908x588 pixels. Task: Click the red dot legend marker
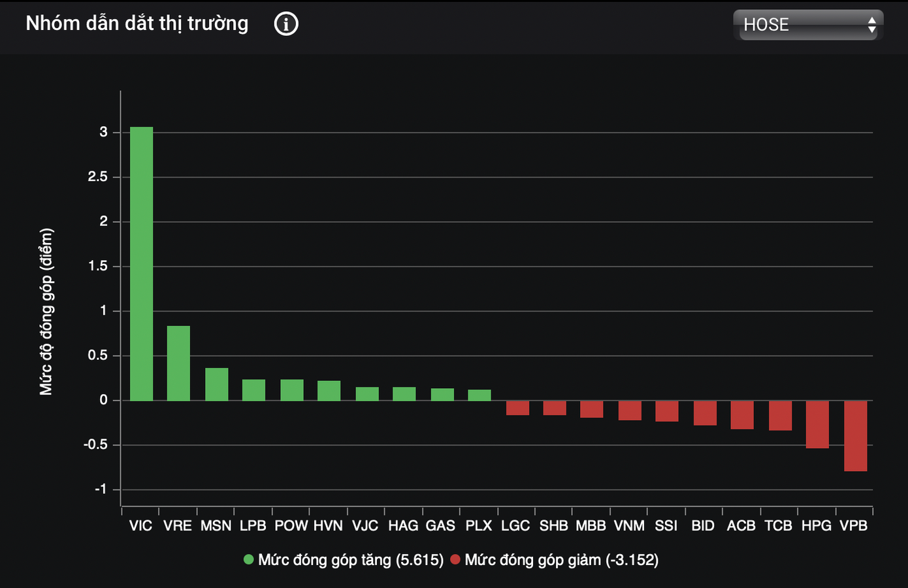coord(455,560)
